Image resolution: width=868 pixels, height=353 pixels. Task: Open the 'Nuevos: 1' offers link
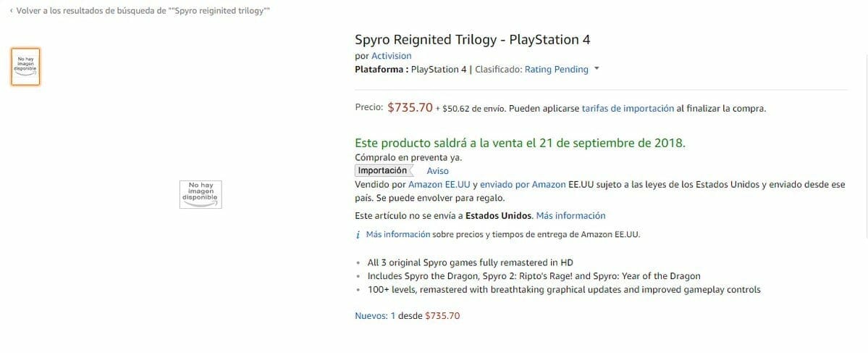(375, 315)
